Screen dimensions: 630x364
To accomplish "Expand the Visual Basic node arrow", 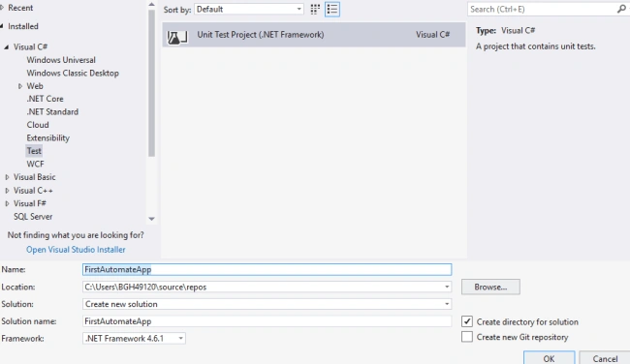I will [x=7, y=177].
